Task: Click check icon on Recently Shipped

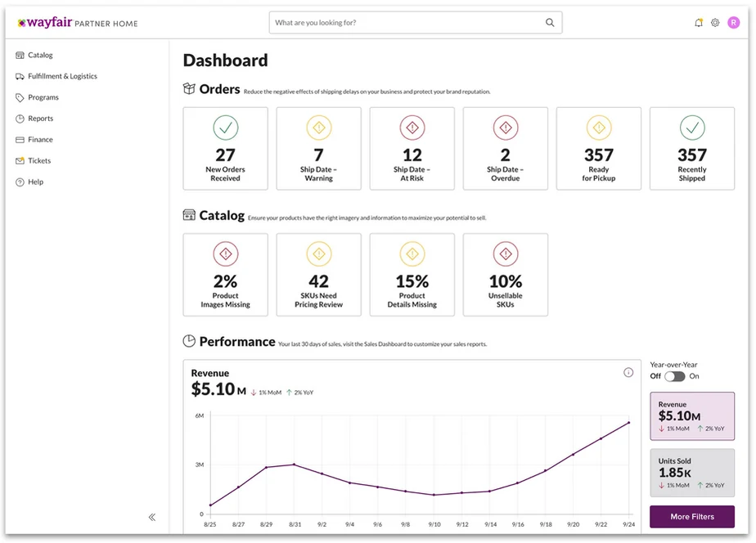Action: pyautogui.click(x=692, y=128)
